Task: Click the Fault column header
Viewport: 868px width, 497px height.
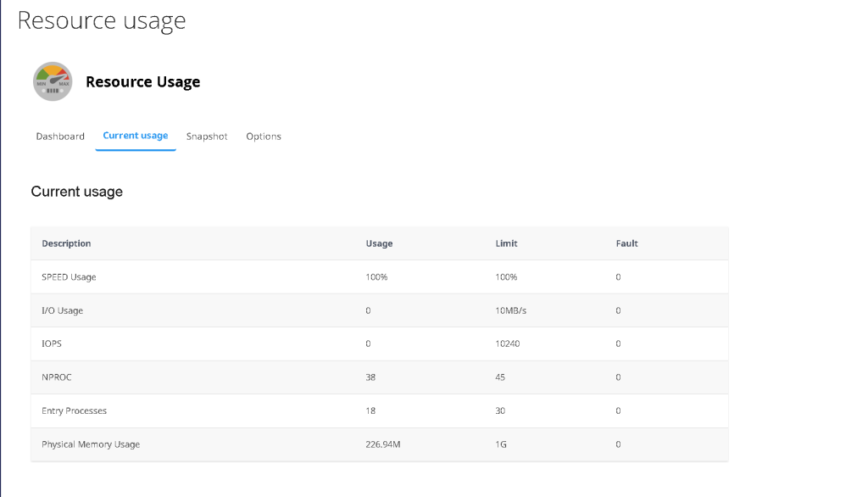Action: tap(626, 243)
